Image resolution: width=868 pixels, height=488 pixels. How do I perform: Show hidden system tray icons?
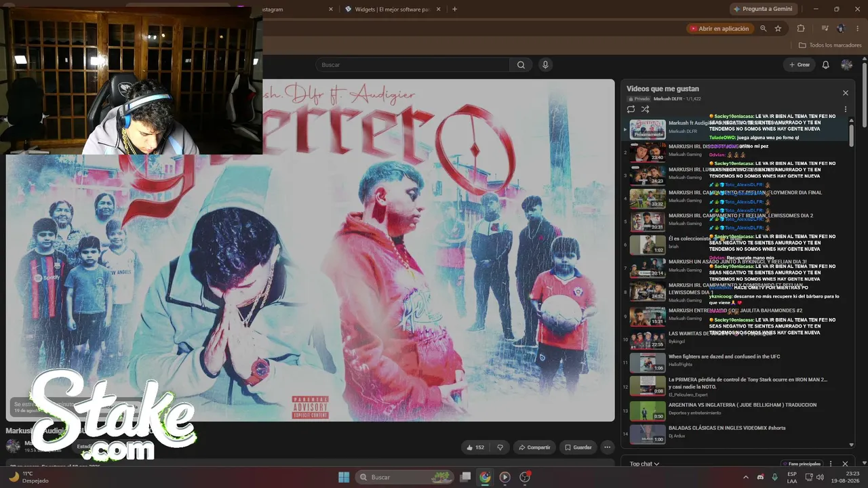point(746,477)
